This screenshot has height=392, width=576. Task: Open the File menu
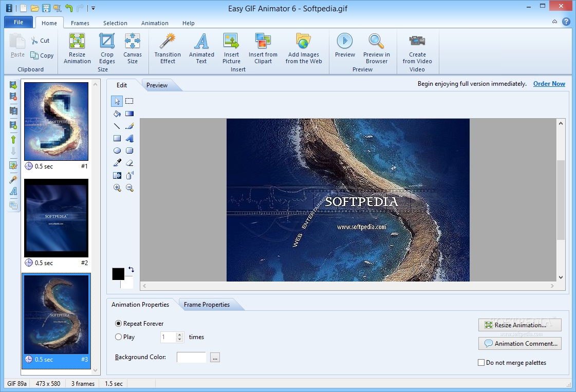(18, 22)
